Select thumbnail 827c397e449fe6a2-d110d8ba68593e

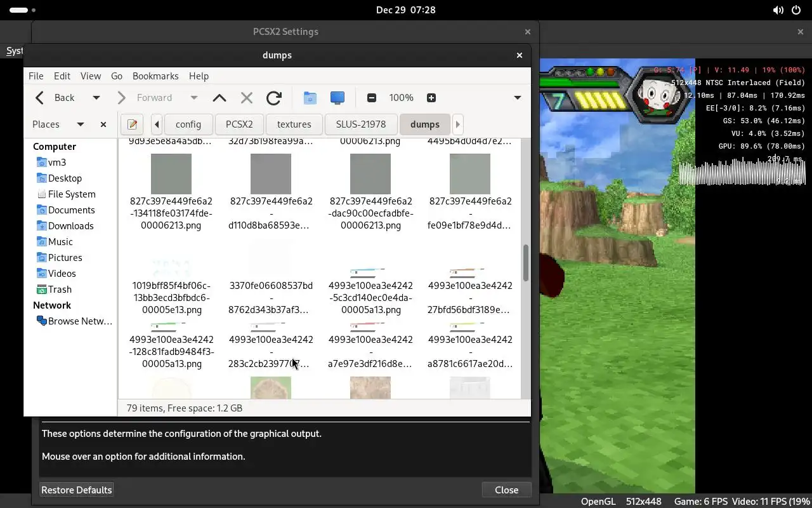[x=271, y=174]
